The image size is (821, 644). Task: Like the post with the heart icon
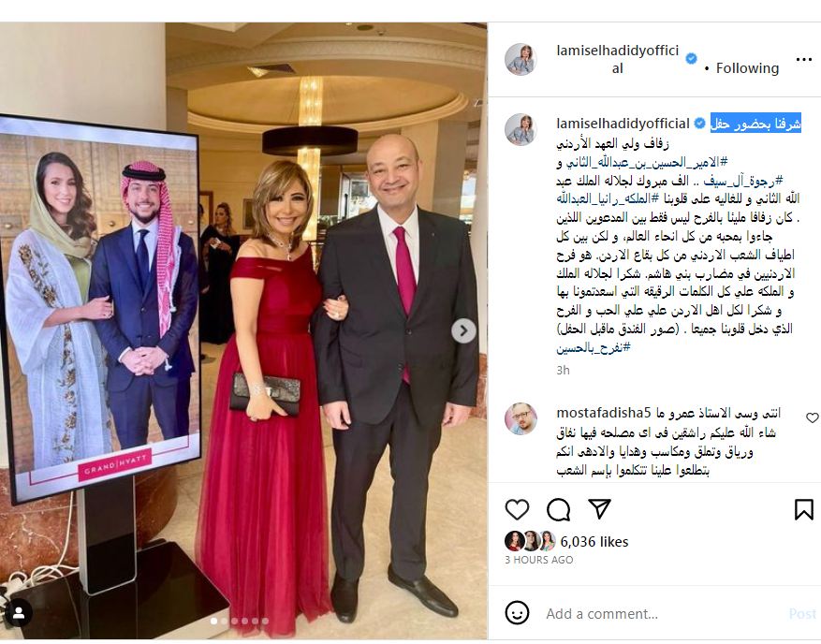click(x=517, y=509)
